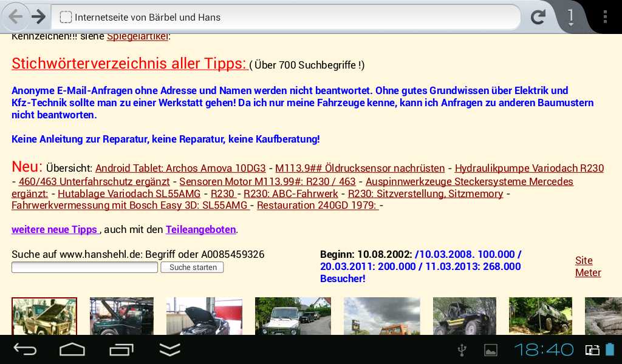Open Android Tablet: Archos Arnova 10DG3 link

tap(180, 168)
